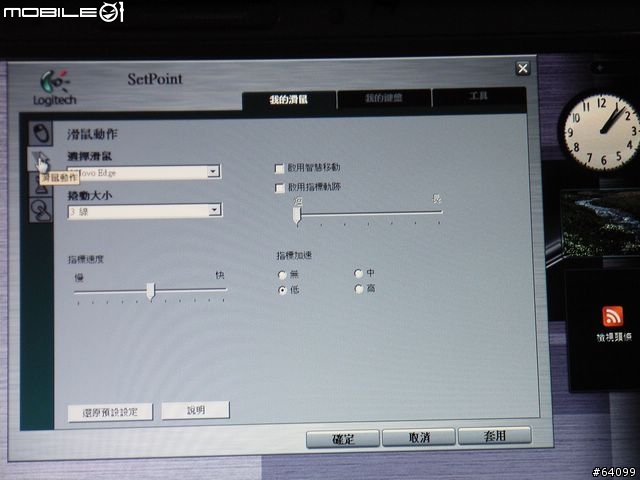Switch to the 我的鍵盤 tab
Screen dimensions: 640x480
(x=384, y=98)
